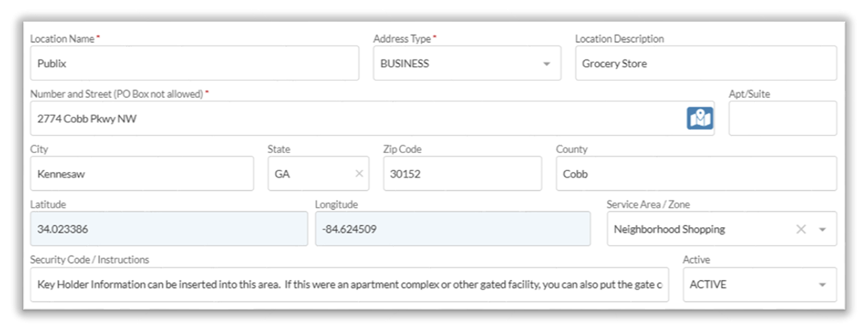Click the City field showing Kennesaw
The width and height of the screenshot is (868, 334).
click(x=142, y=174)
